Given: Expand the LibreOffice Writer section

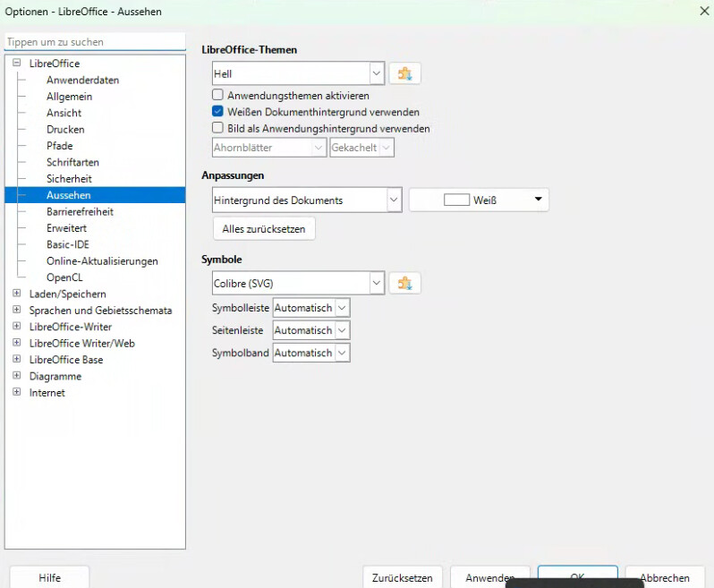Looking at the screenshot, I should (x=16, y=327).
